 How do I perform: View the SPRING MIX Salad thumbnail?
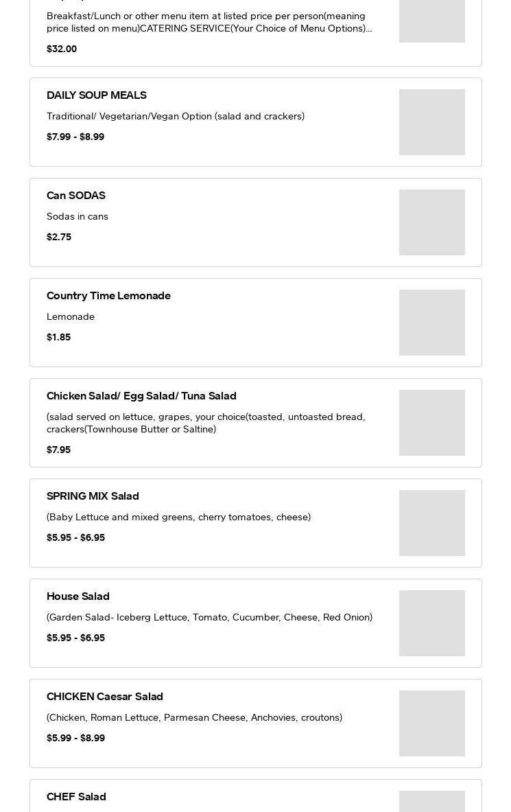[431, 523]
